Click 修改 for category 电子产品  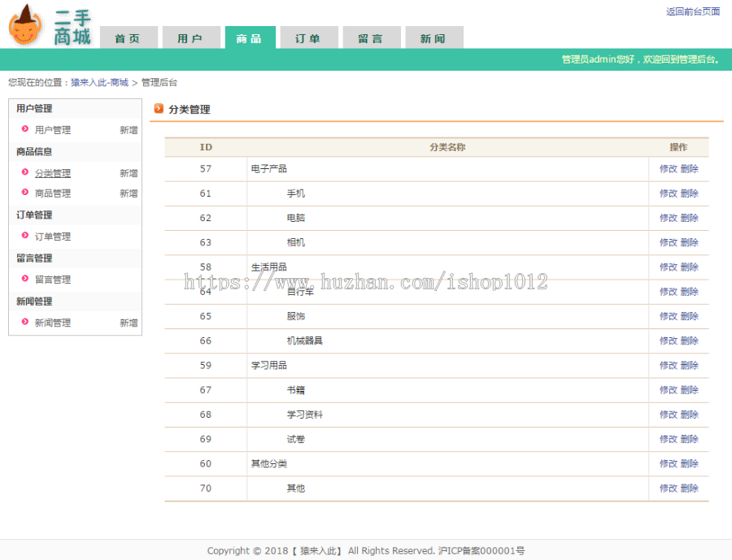click(x=667, y=169)
